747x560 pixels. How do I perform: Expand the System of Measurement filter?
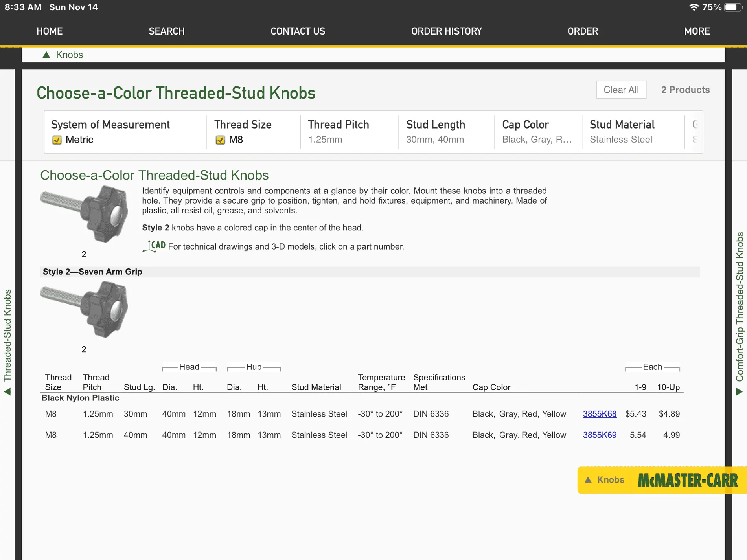[110, 125]
